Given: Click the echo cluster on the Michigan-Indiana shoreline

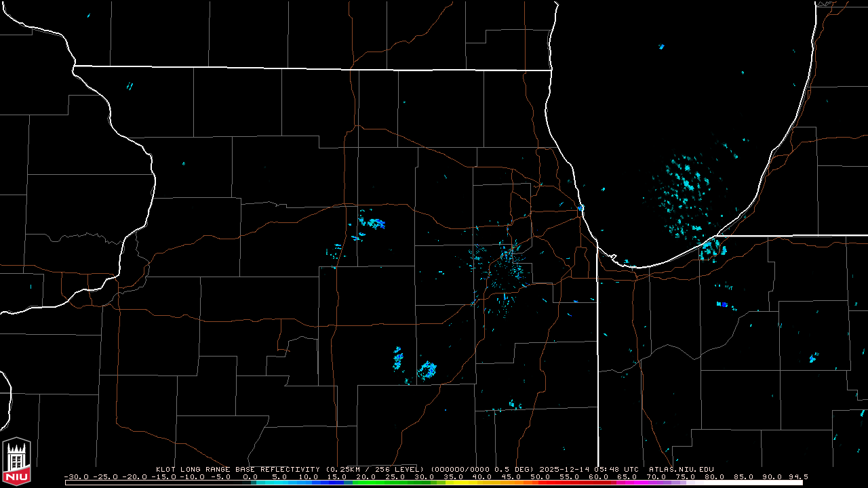Looking at the screenshot, I should 711,249.
